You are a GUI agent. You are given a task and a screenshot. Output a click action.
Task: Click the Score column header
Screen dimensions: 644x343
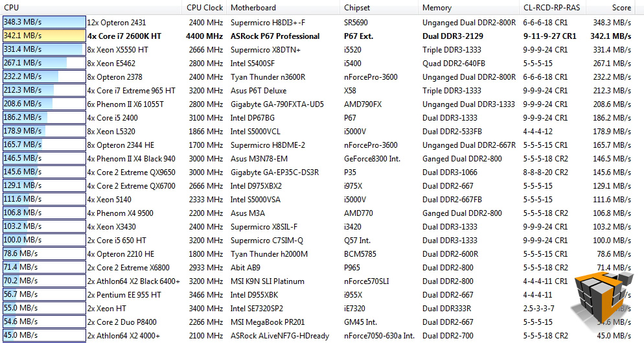(x=614, y=7)
